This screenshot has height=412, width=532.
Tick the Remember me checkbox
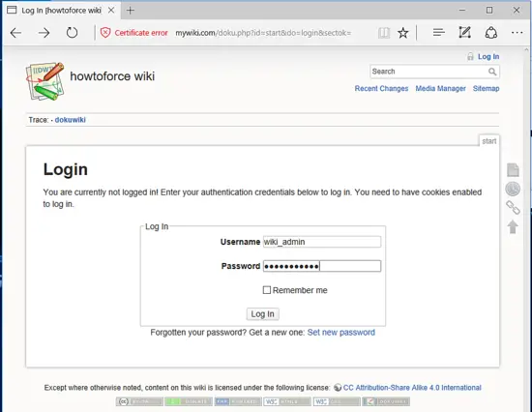click(267, 290)
